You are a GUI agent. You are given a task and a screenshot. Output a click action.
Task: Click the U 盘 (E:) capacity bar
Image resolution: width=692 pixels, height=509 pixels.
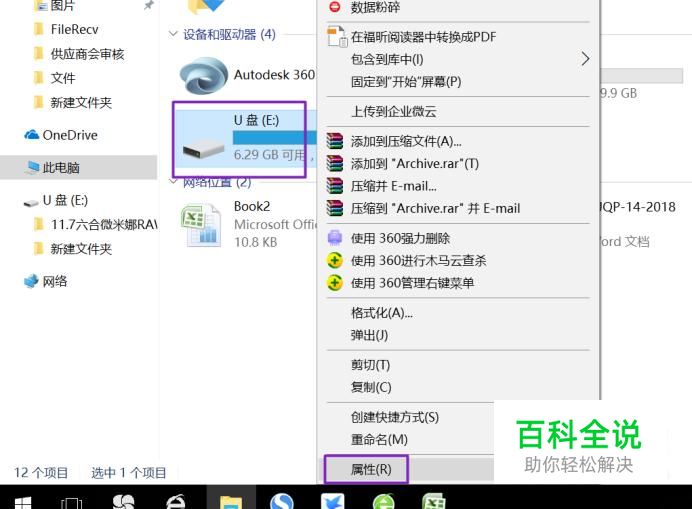275,137
